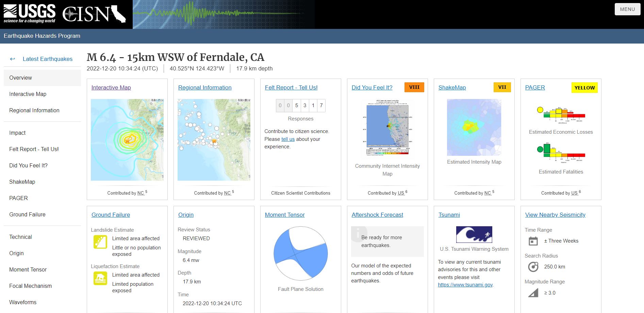Select Origin in sidebar

tap(42, 253)
